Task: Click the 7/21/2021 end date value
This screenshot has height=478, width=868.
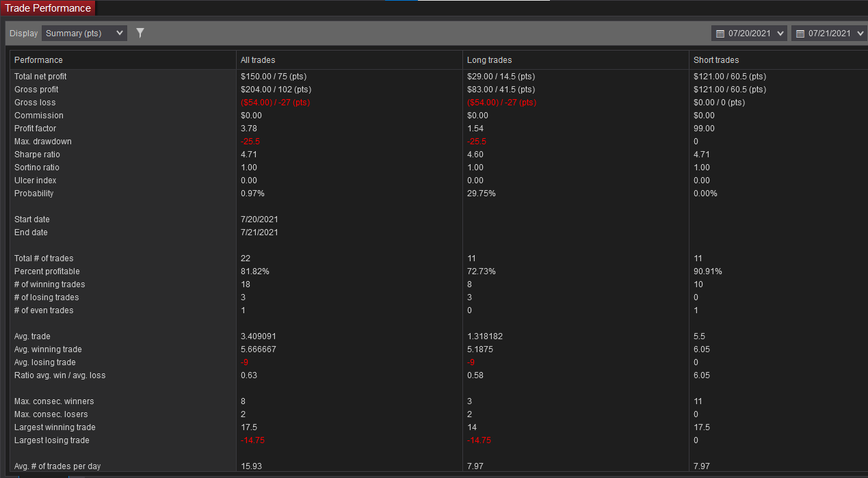Action: pyautogui.click(x=259, y=233)
